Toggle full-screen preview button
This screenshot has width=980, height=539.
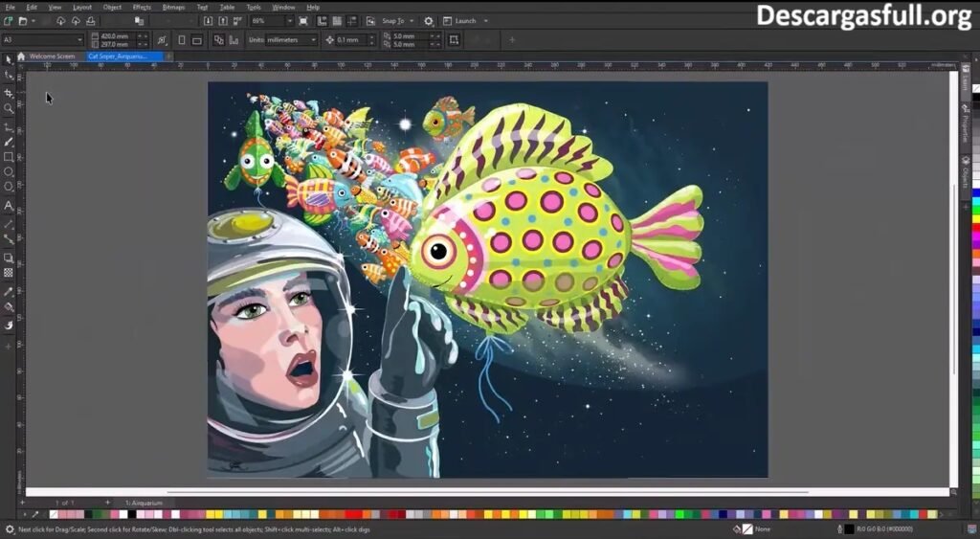click(x=303, y=21)
